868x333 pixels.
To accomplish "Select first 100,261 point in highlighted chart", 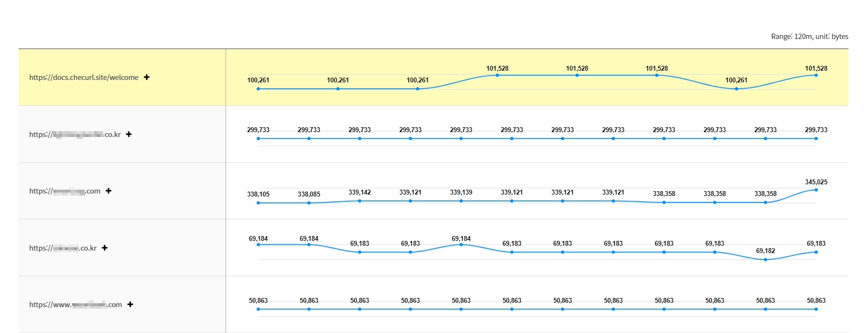I will click(x=258, y=89).
